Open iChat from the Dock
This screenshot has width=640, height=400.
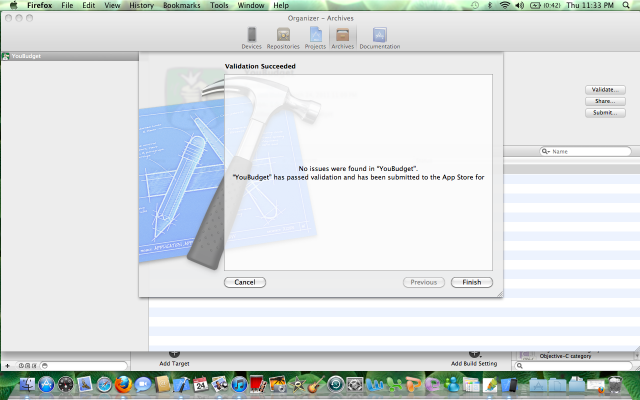(x=143, y=384)
